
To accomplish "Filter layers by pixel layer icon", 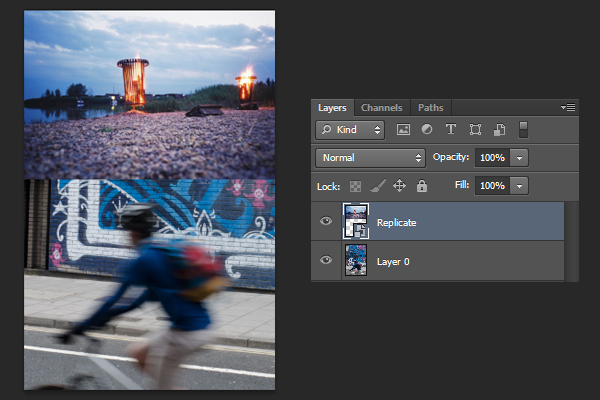I will 403,130.
